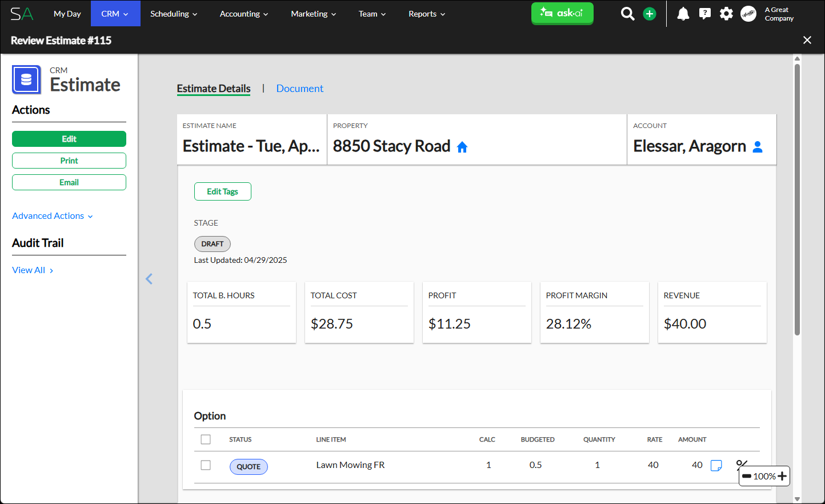The width and height of the screenshot is (825, 504).
Task: Select the Estimate Details tab
Action: tap(214, 89)
